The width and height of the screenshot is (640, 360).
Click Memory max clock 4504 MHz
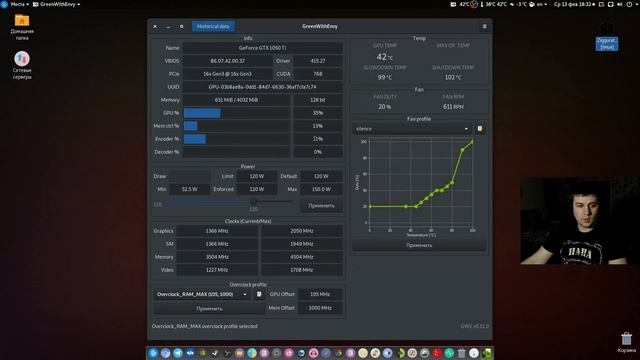pyautogui.click(x=302, y=257)
